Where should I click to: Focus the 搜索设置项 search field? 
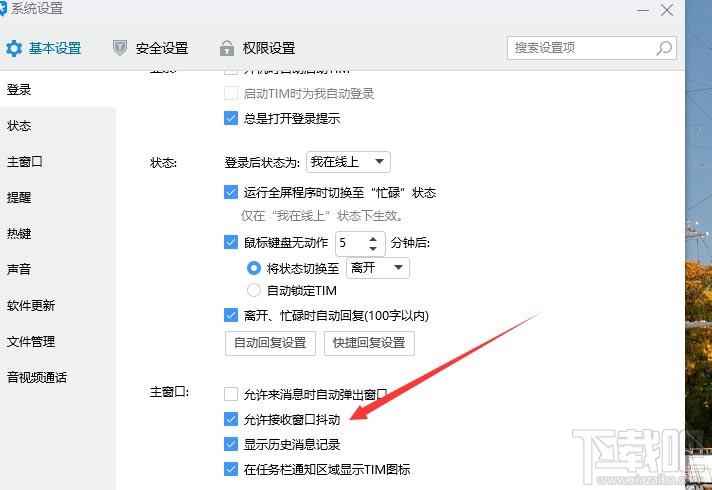[592, 48]
